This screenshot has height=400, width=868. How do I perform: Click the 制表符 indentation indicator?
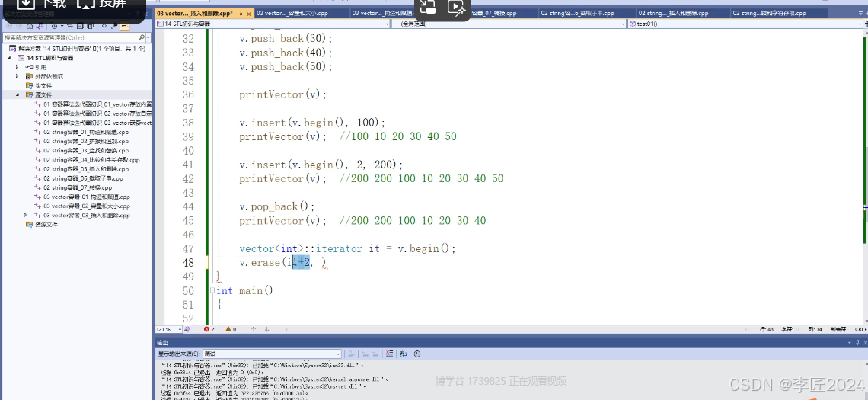pyautogui.click(x=838, y=329)
